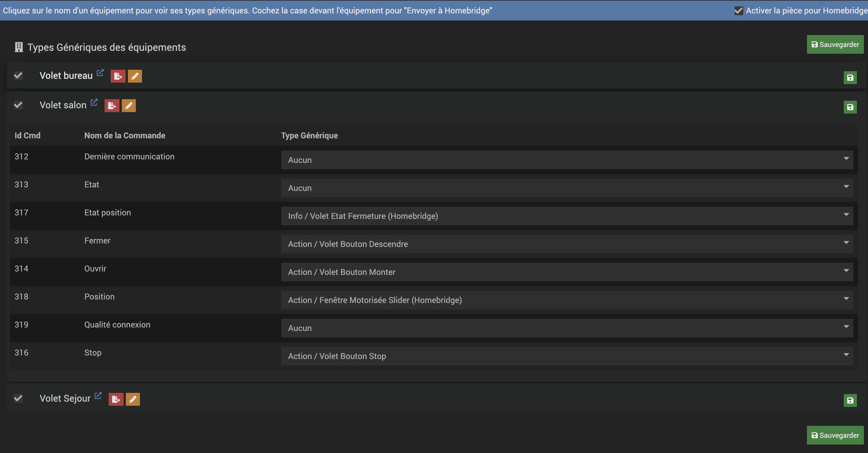This screenshot has width=868, height=453.
Task: Expand Volet Sejour equipment name
Action: [x=65, y=398]
